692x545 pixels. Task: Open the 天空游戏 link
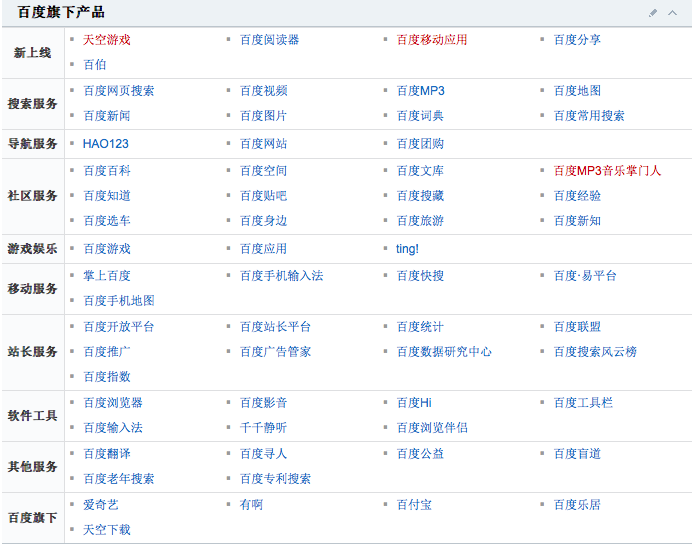(107, 40)
